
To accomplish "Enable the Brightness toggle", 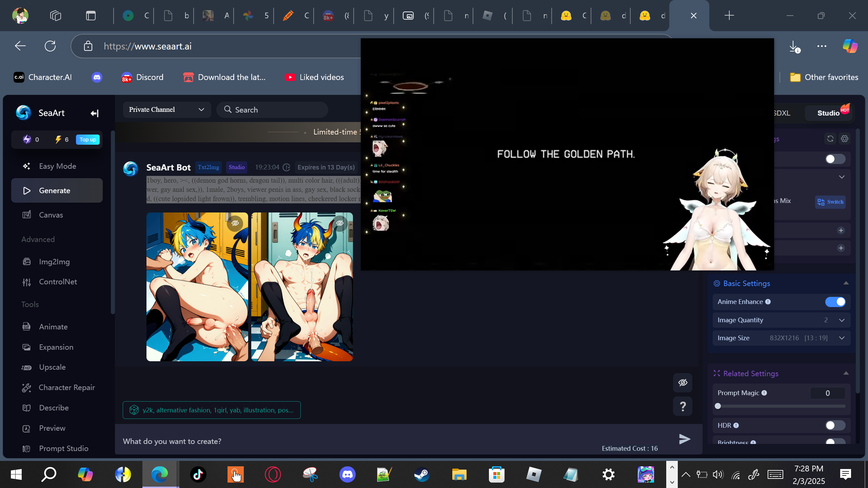I will [x=835, y=442].
